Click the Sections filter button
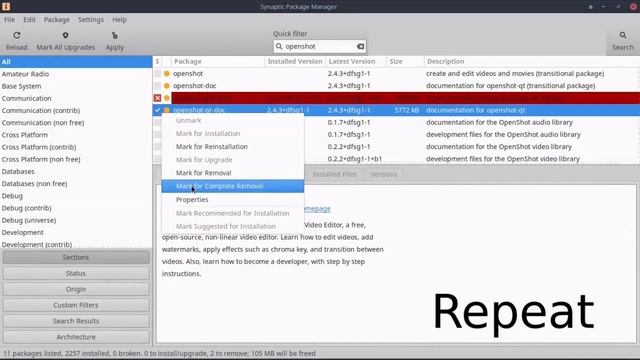 (x=76, y=258)
